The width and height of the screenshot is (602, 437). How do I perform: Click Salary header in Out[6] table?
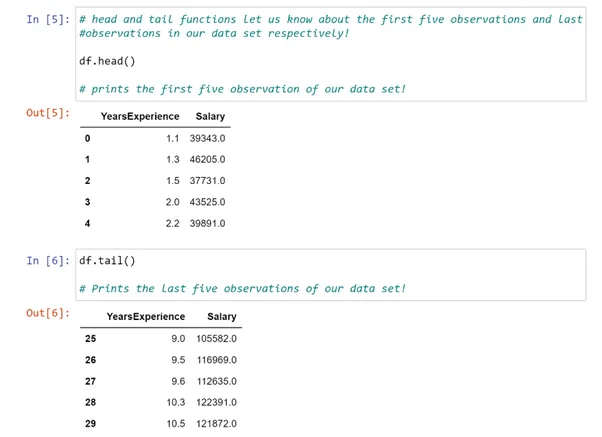coord(222,316)
